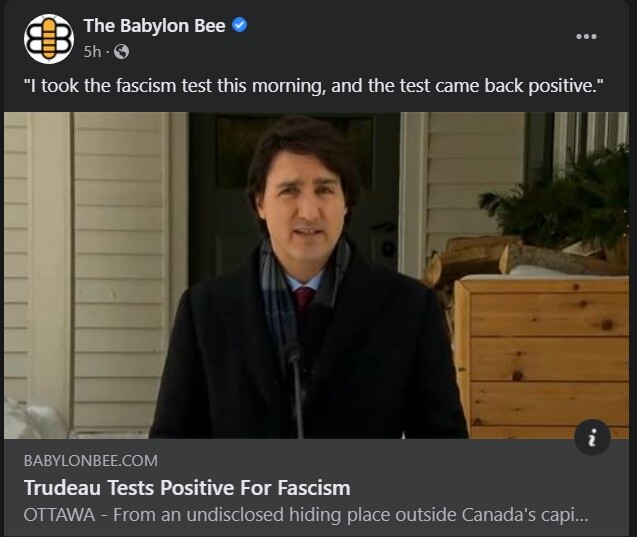Click the OTTAWA article description snippet
Image resolution: width=637 pixels, height=537 pixels.
(x=305, y=515)
